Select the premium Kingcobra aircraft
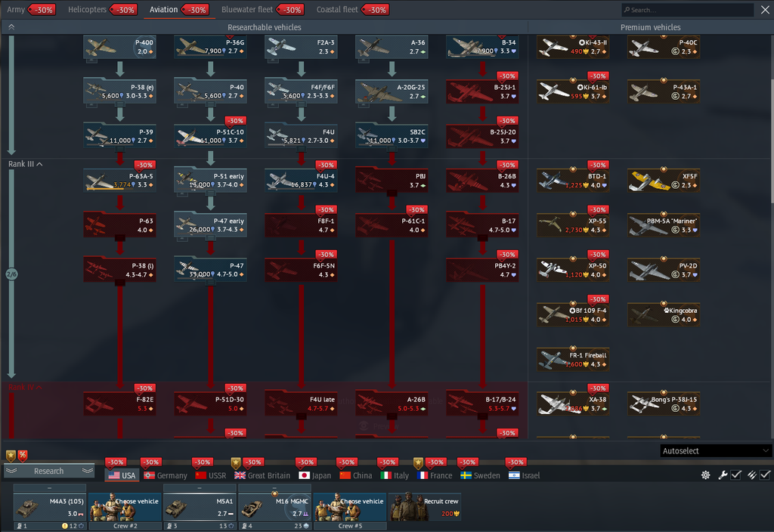This screenshot has height=532, width=774. point(664,315)
